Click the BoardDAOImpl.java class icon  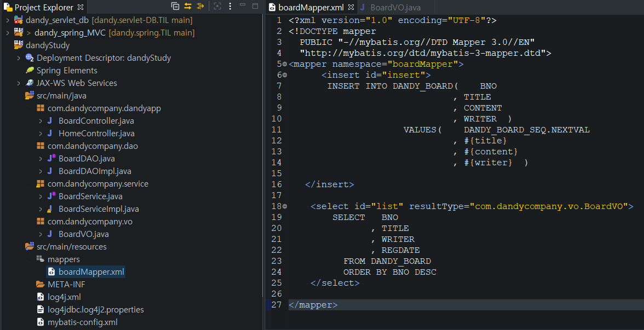pyautogui.click(x=50, y=171)
